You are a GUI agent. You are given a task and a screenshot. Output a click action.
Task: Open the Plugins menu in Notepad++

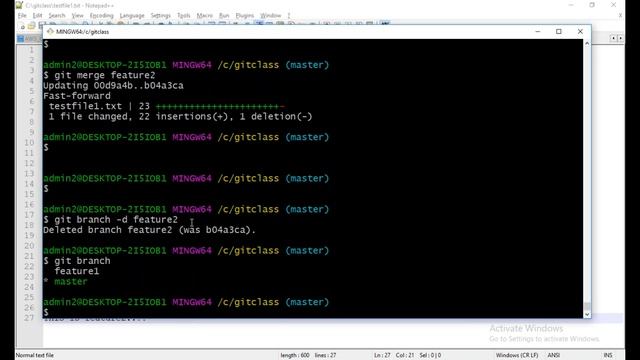tap(245, 16)
